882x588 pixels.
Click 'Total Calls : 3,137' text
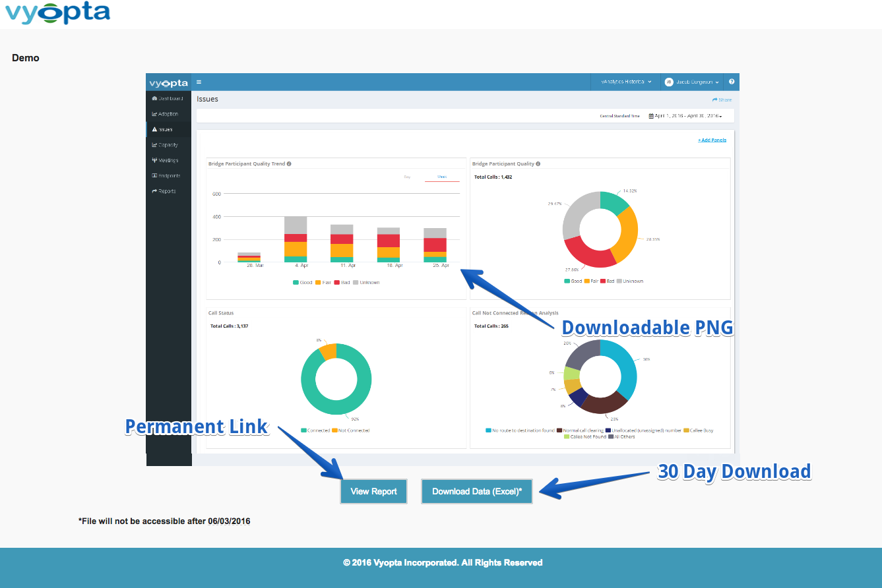[x=229, y=326]
